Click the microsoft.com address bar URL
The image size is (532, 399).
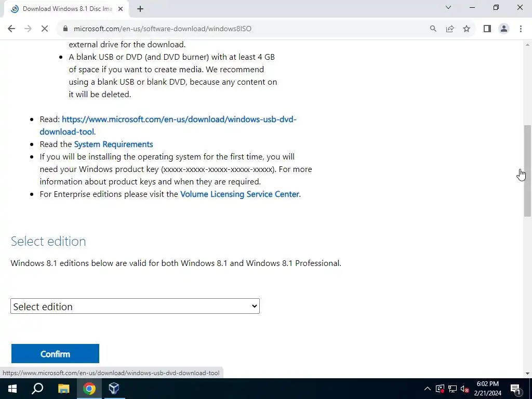click(x=163, y=29)
